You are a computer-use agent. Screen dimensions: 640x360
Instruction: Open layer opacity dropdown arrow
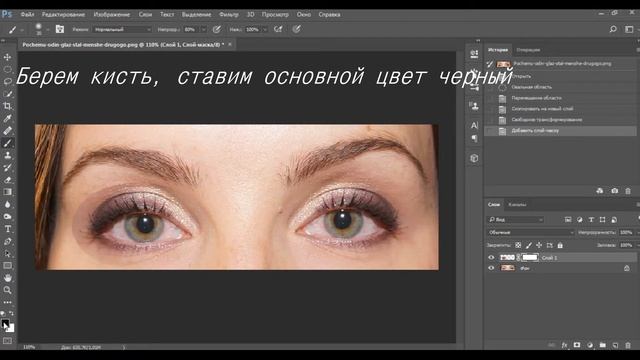638,232
